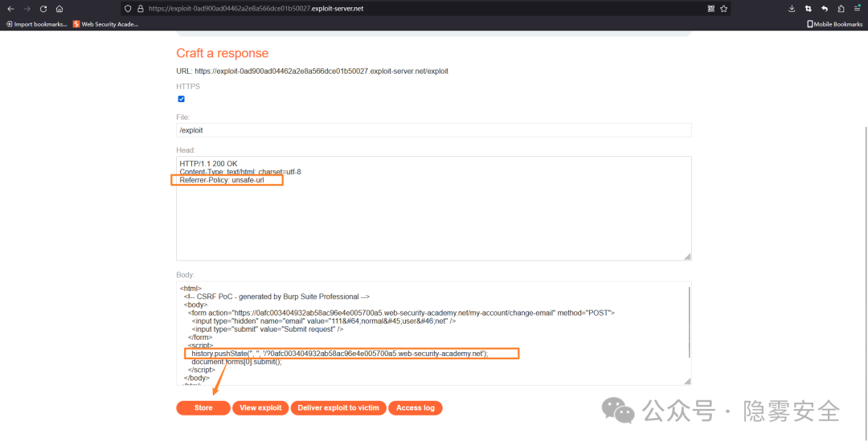The width and height of the screenshot is (868, 446).
Task: Reload the page with the refresh icon
Action: click(43, 9)
